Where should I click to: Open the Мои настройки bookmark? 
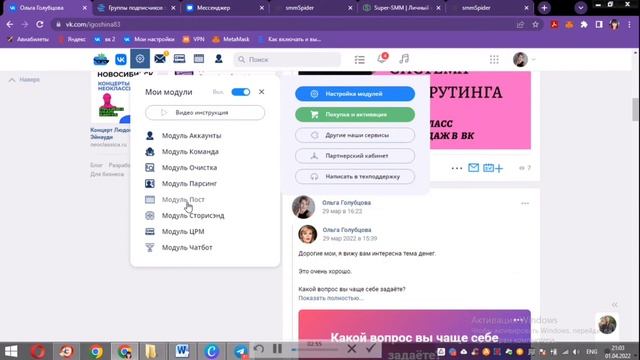point(149,39)
